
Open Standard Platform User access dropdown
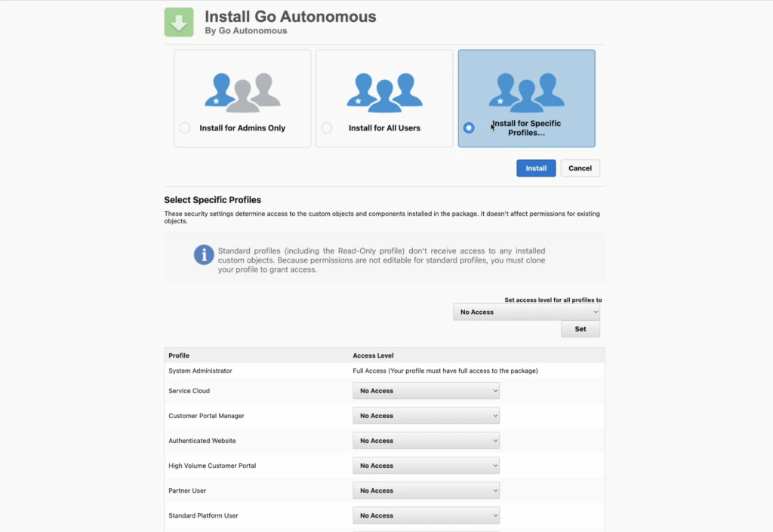[x=426, y=515]
